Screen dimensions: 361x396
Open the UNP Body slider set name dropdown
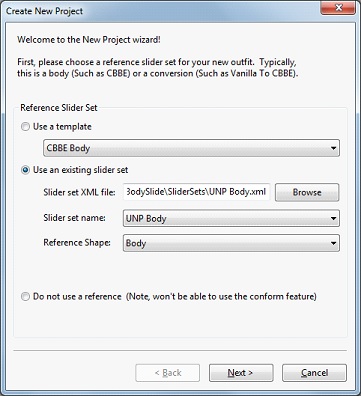coord(231,218)
